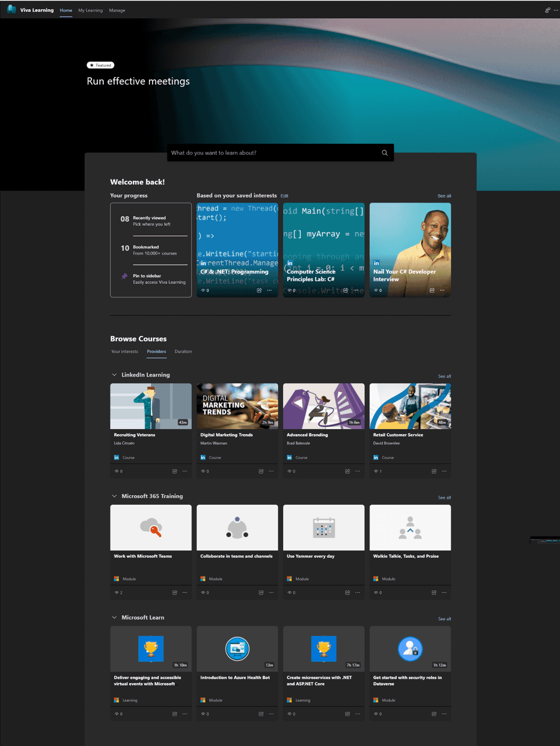Image resolution: width=560 pixels, height=746 pixels.
Task: Click the pin icon beside Pin to sidebar
Action: [124, 276]
